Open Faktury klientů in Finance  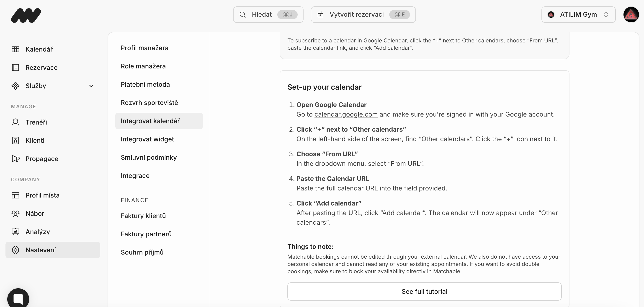(x=143, y=216)
